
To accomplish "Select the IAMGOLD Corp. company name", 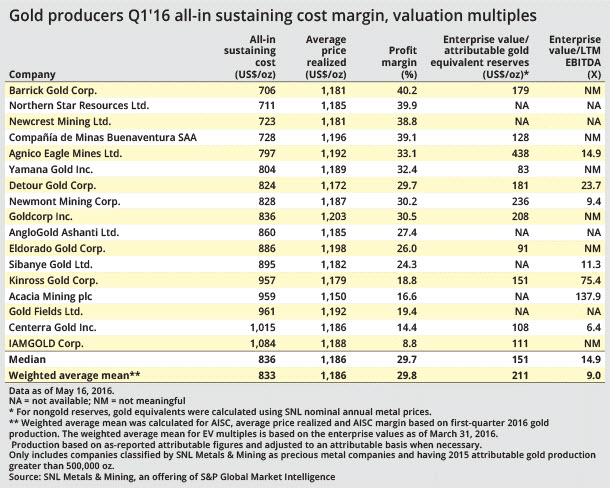I will (x=48, y=343).
